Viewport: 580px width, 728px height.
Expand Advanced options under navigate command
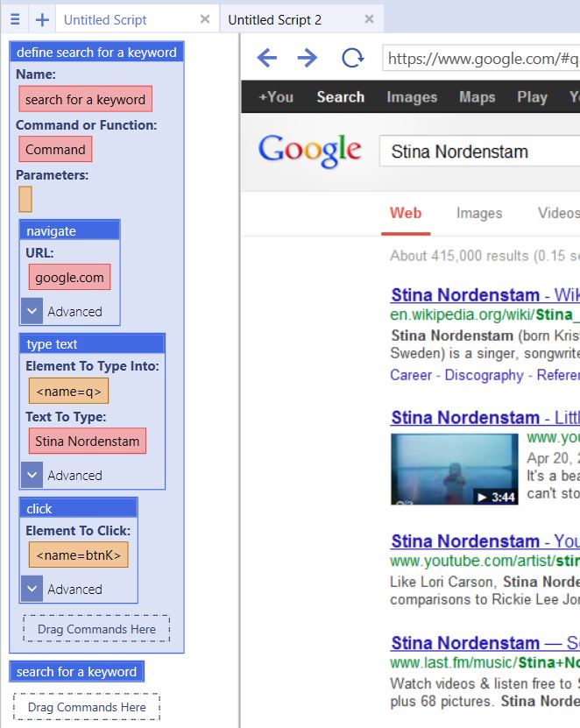[32, 311]
